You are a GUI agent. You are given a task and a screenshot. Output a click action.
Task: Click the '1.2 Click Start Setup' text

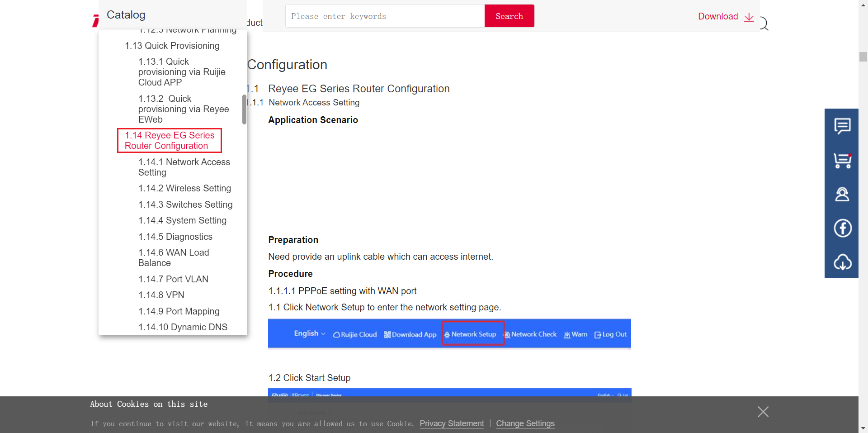click(x=309, y=378)
